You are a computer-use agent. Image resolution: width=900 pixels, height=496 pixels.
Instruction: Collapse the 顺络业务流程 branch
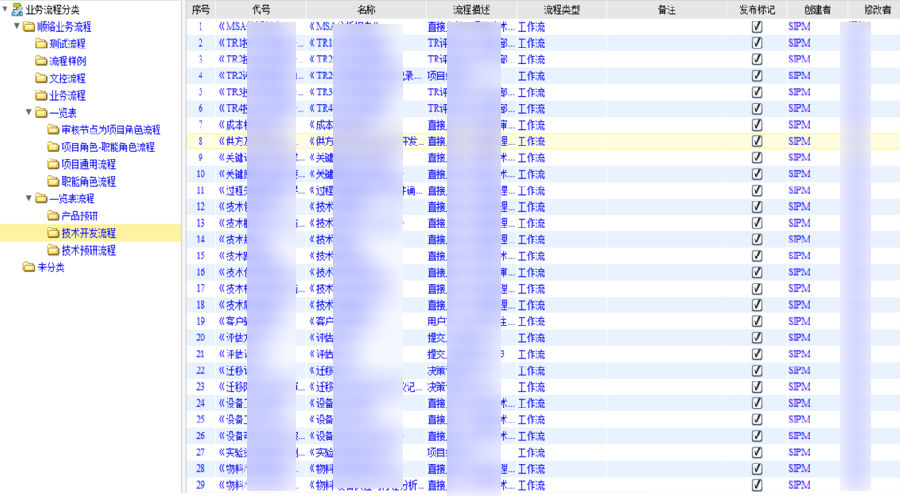pyautogui.click(x=17, y=26)
